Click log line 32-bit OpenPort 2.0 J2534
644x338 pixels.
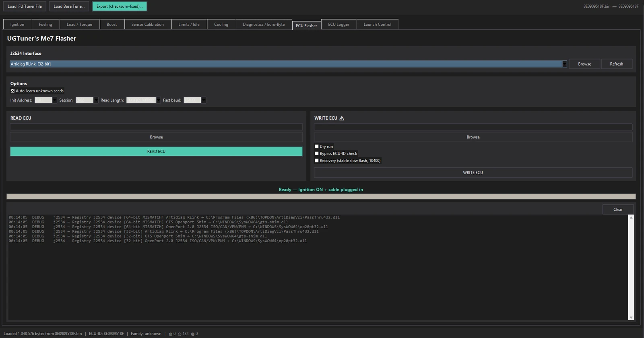(x=158, y=241)
